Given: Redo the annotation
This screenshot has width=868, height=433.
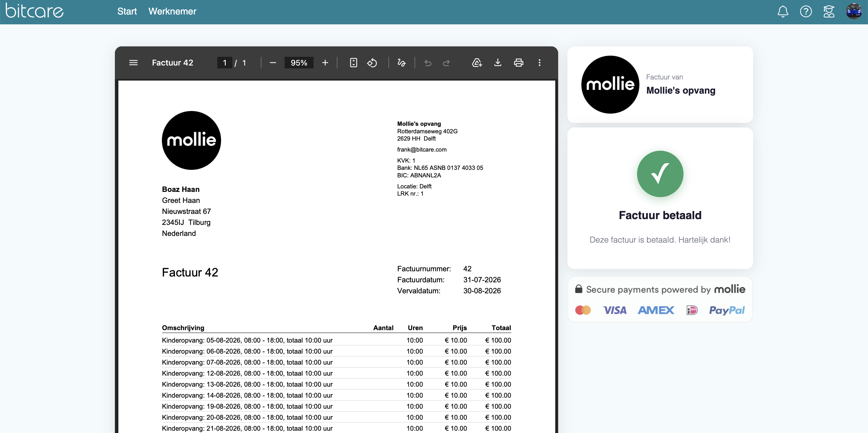Looking at the screenshot, I should [x=446, y=63].
